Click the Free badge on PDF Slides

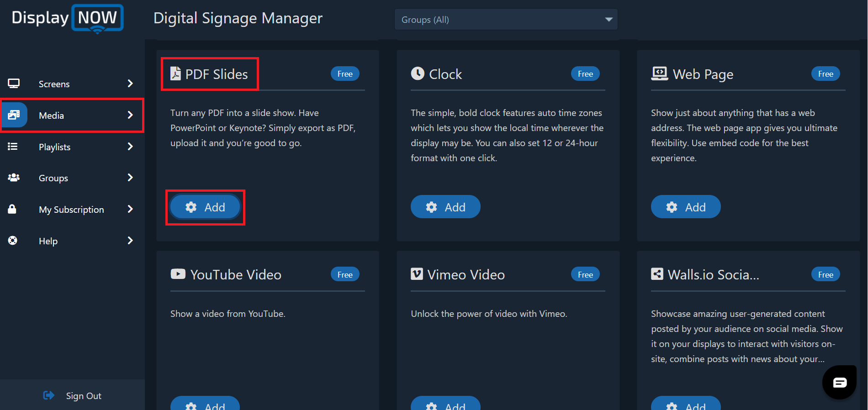[x=345, y=74]
